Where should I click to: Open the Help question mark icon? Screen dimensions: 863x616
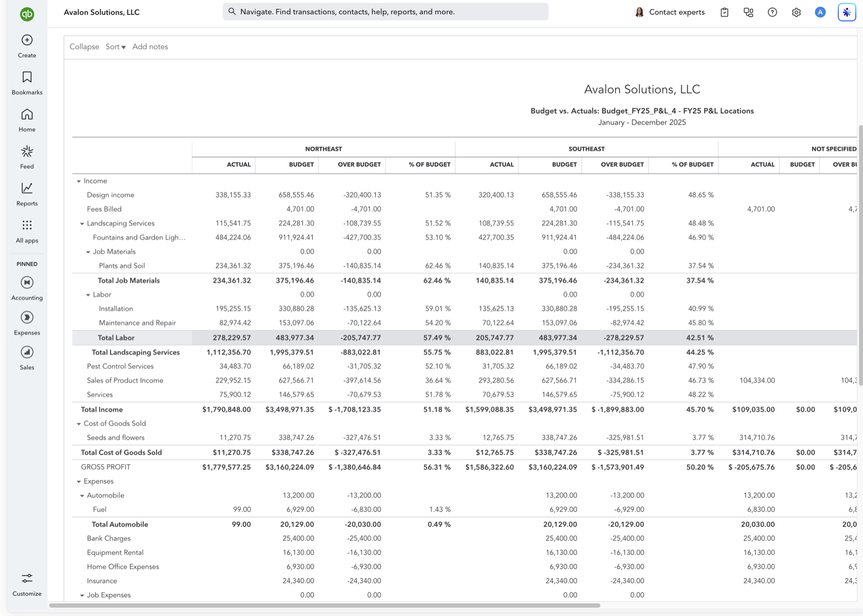click(772, 12)
